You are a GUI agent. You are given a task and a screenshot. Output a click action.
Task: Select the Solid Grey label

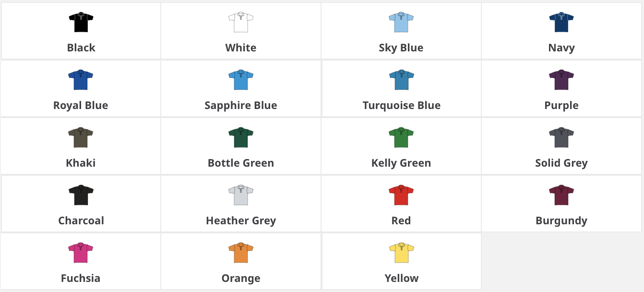(561, 163)
